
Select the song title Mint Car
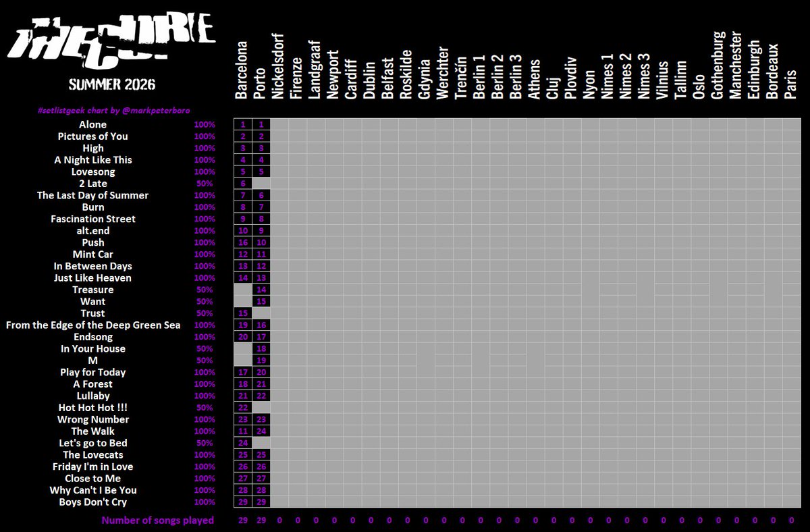(93, 255)
